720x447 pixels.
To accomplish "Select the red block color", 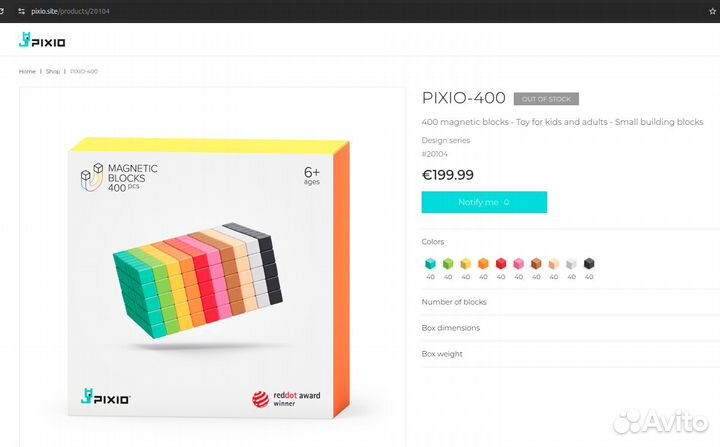I will (501, 264).
